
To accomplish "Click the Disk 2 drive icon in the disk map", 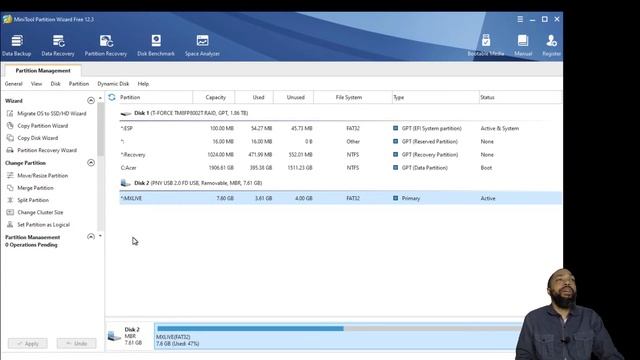I will click(114, 336).
